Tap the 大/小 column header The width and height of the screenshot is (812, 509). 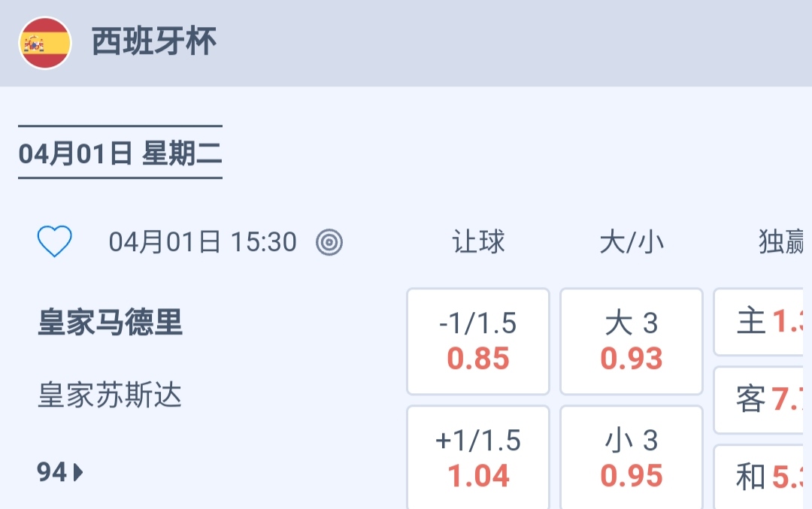(632, 242)
